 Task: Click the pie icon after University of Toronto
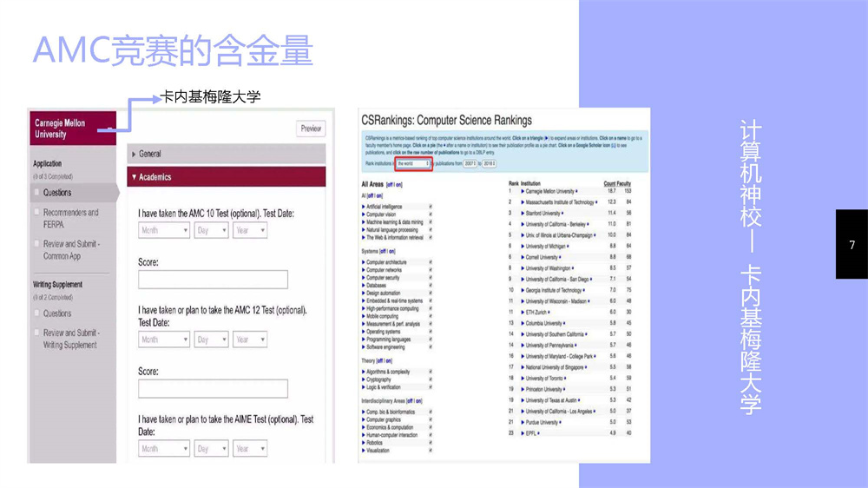pos(565,379)
